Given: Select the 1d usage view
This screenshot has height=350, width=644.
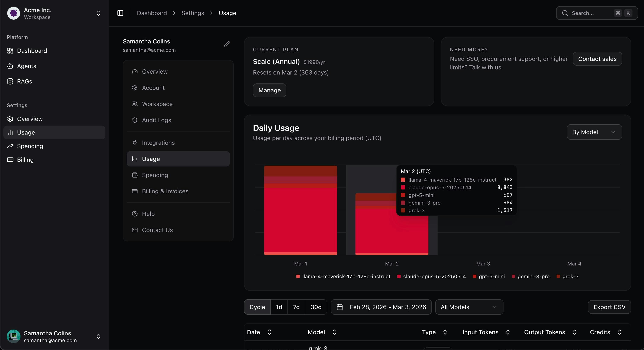Looking at the screenshot, I should click(279, 307).
